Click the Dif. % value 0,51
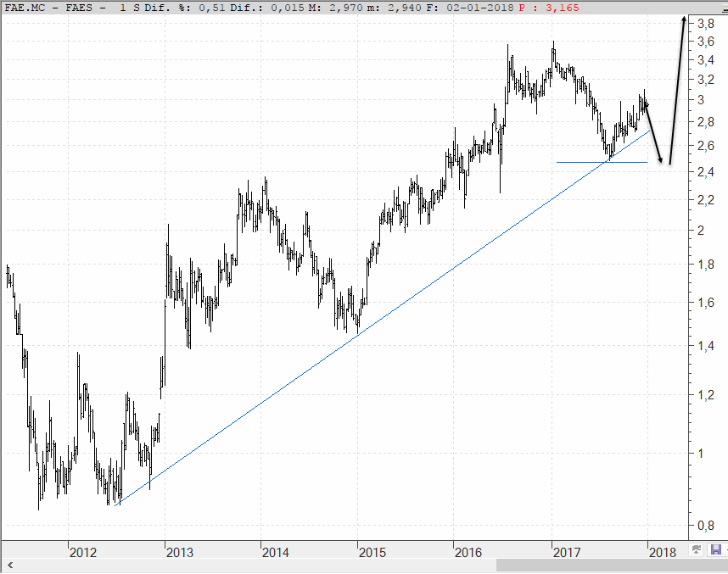The image size is (728, 574). [x=210, y=8]
